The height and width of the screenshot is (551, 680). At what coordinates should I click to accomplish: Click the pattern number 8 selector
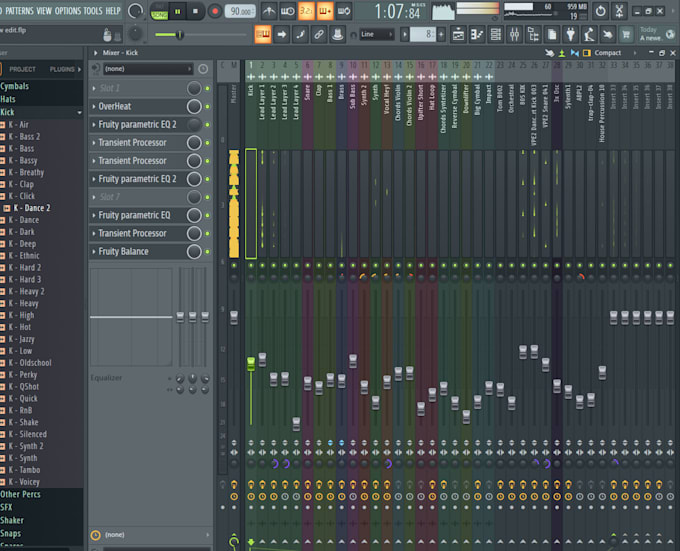pyautogui.click(x=423, y=34)
